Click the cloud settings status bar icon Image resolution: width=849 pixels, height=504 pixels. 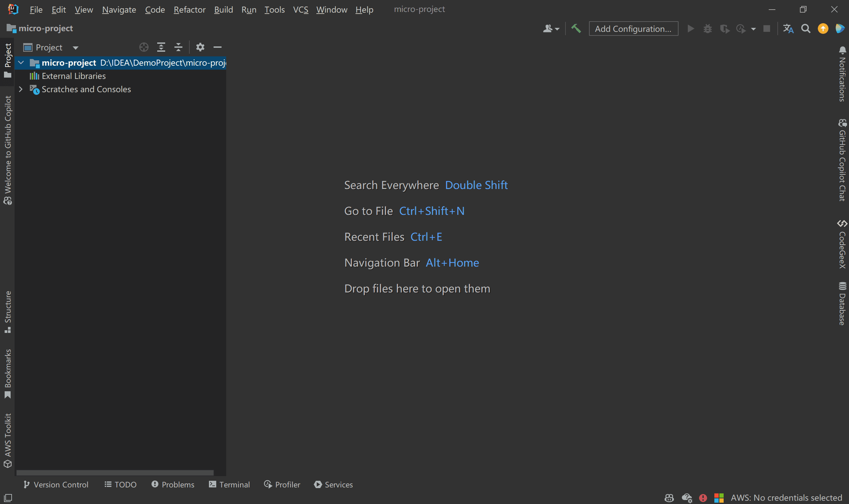(687, 498)
